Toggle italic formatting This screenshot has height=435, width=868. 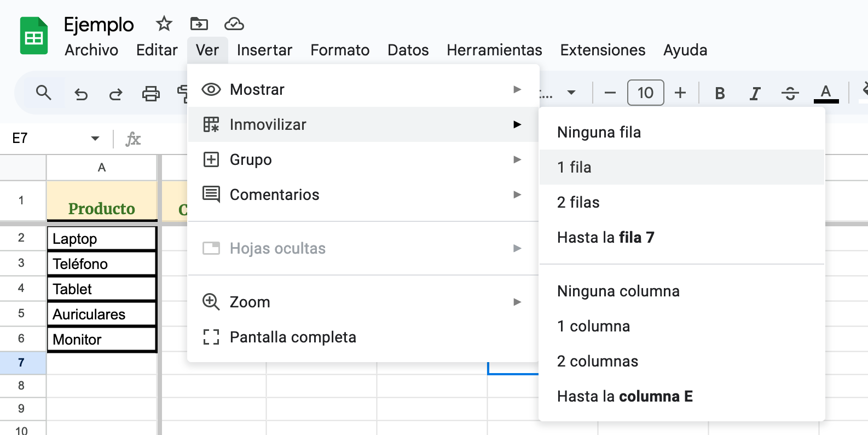755,94
